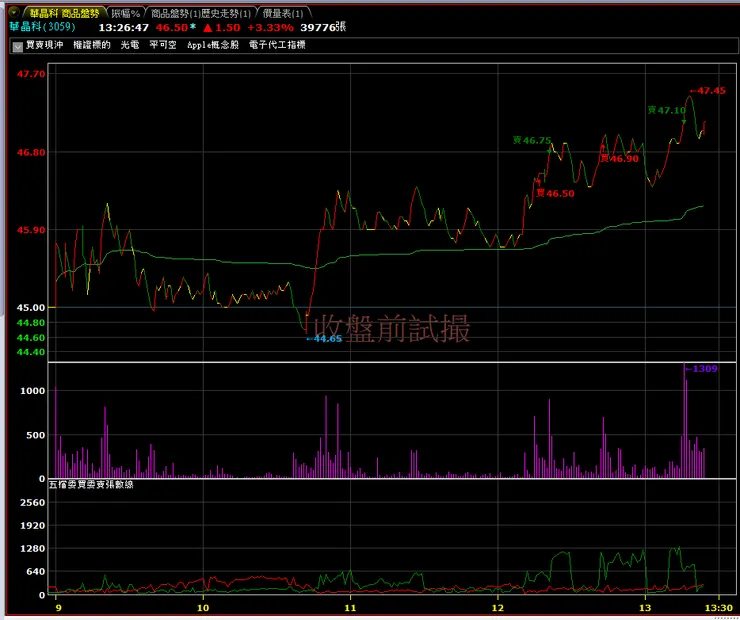Click the 12 hour label on time axis
This screenshot has width=740, height=620.
click(x=497, y=607)
